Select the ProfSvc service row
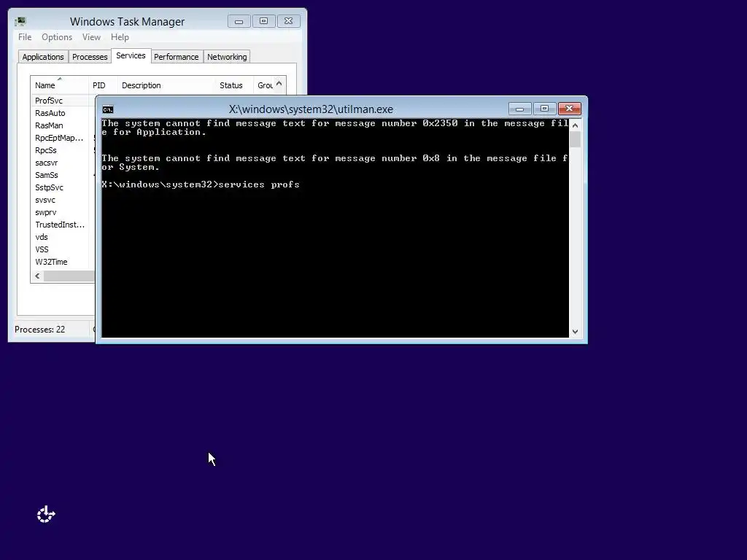The width and height of the screenshot is (747, 560). [63, 101]
